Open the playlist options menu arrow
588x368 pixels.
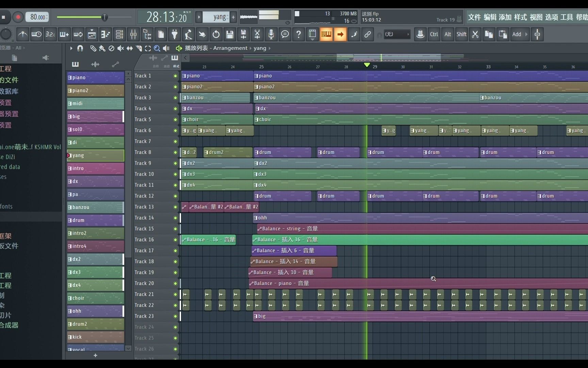[x=71, y=48]
